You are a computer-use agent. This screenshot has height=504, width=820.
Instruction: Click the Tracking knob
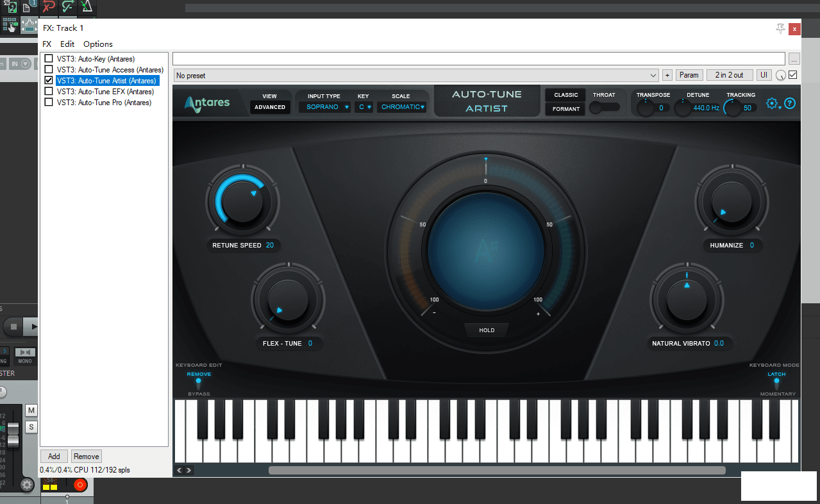pos(732,108)
